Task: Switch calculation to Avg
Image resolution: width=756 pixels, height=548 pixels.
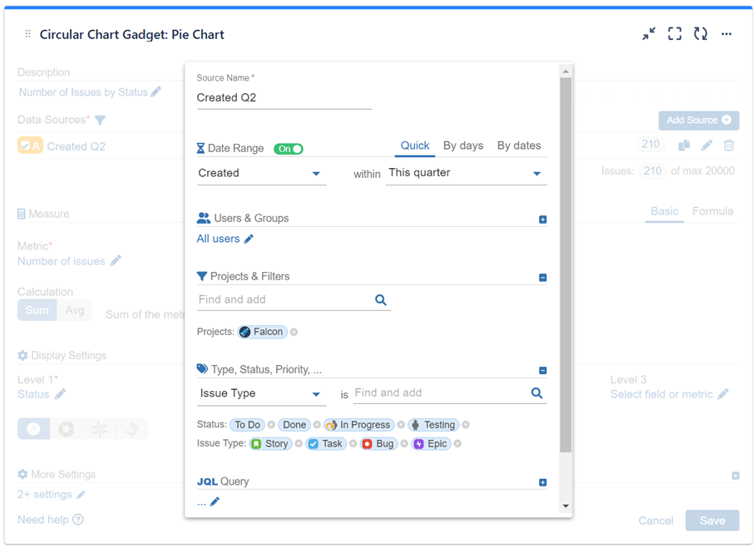Action: 75,309
